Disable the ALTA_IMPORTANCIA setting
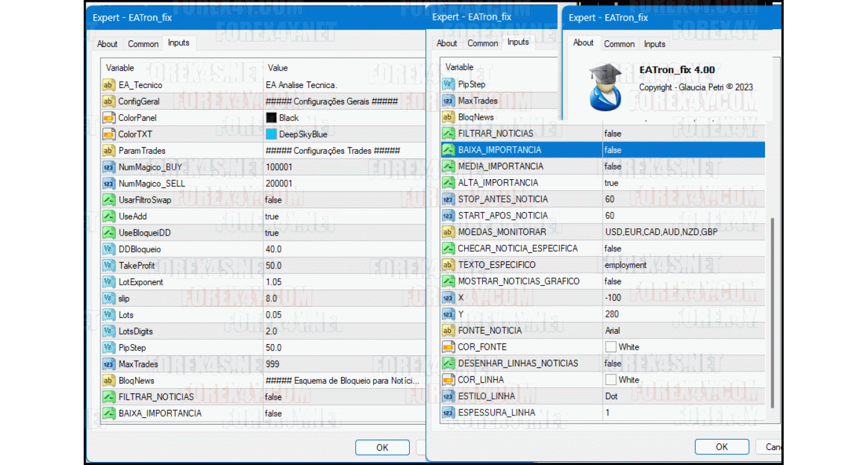The image size is (868, 465). tap(612, 182)
